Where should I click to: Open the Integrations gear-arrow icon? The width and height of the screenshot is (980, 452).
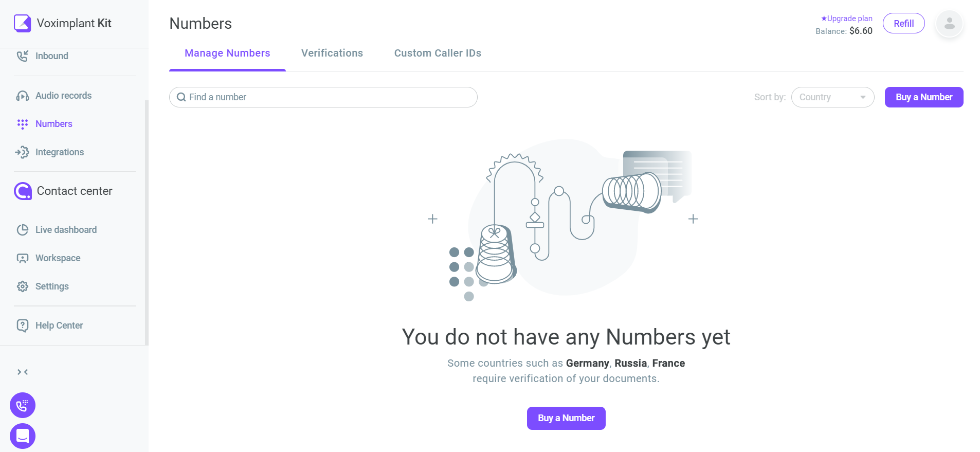click(22, 152)
